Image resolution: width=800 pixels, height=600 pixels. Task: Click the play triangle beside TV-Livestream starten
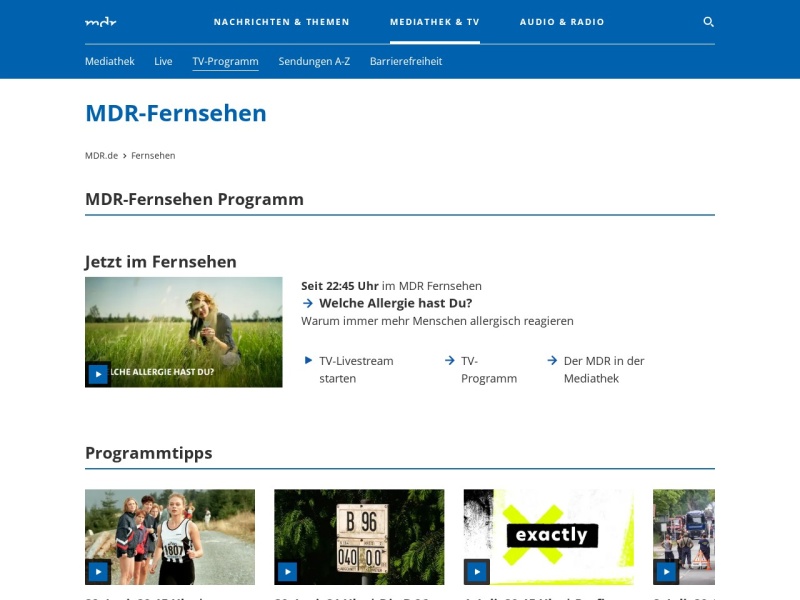coord(308,360)
